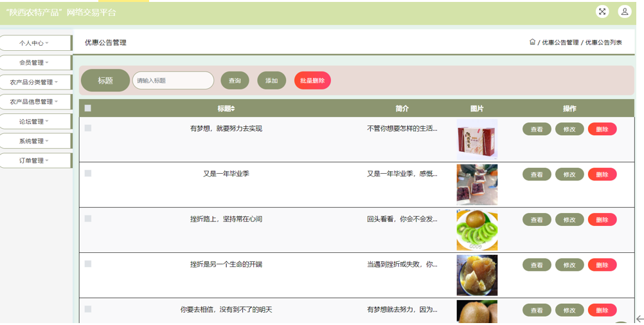Click the platform title 陕西农特产品 网络交易平台
The image size is (644, 325).
61,13
